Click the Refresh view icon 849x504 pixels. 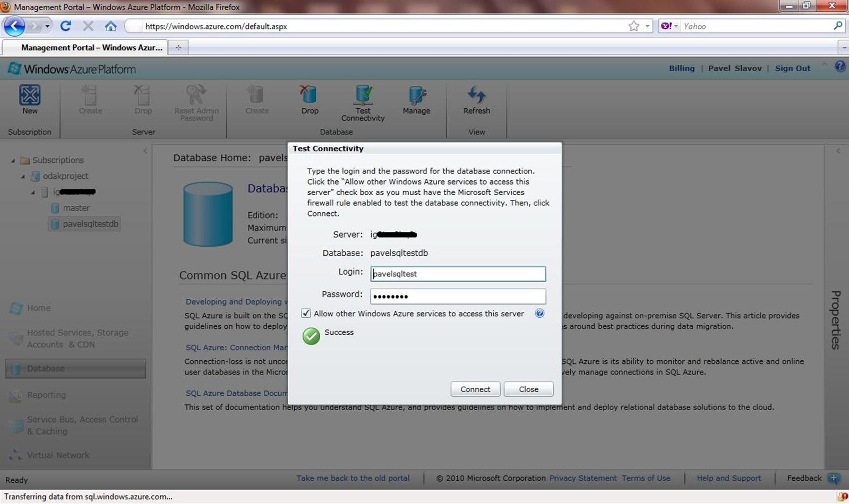coord(476,95)
